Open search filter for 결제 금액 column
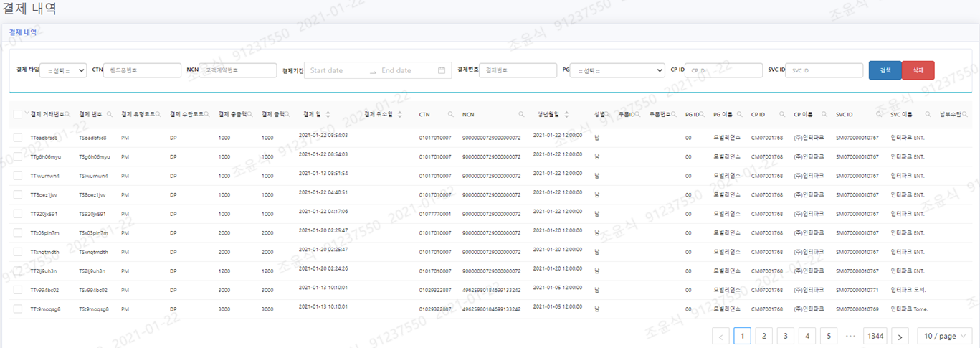The height and width of the screenshot is (348, 980). coord(288,114)
